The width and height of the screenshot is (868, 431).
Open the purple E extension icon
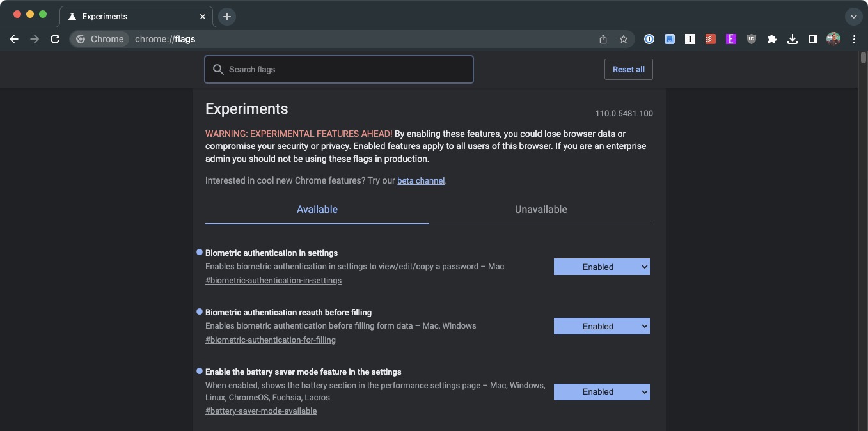click(x=731, y=39)
